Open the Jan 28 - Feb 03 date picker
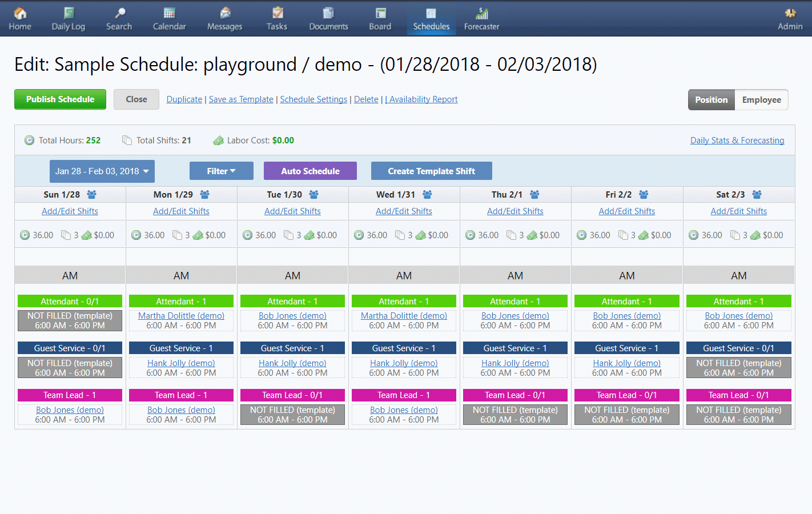812x514 pixels. (102, 171)
